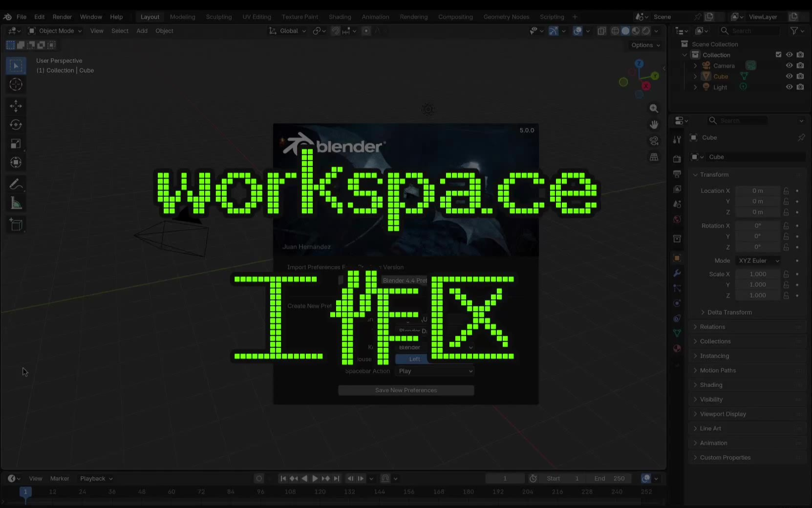Open the Object Mode dropdown
Image resolution: width=812 pixels, height=508 pixels.
[55, 31]
